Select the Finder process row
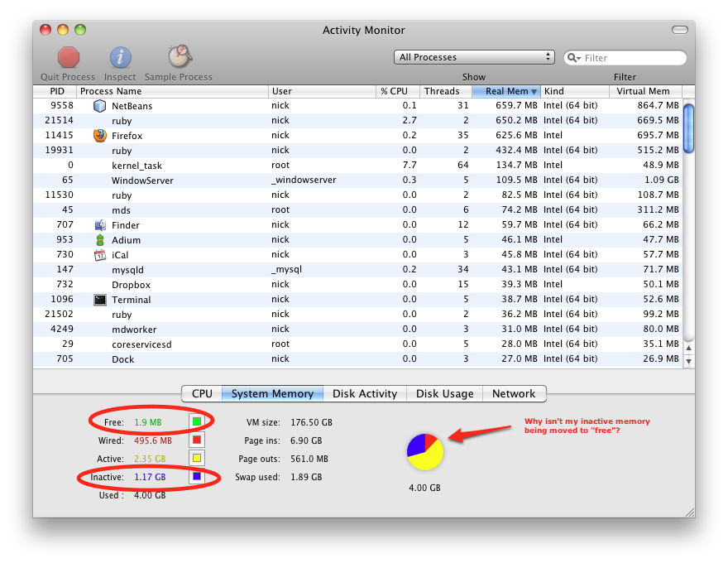The width and height of the screenshot is (728, 563). 358,224
